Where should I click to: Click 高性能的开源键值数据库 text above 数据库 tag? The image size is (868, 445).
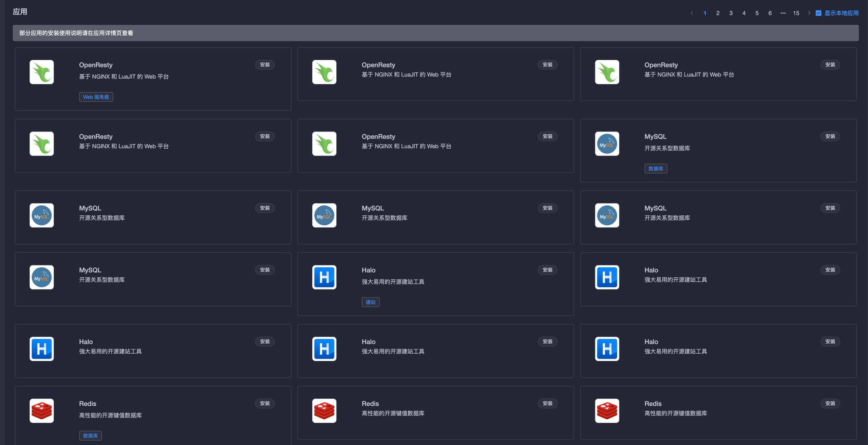pyautogui.click(x=110, y=415)
